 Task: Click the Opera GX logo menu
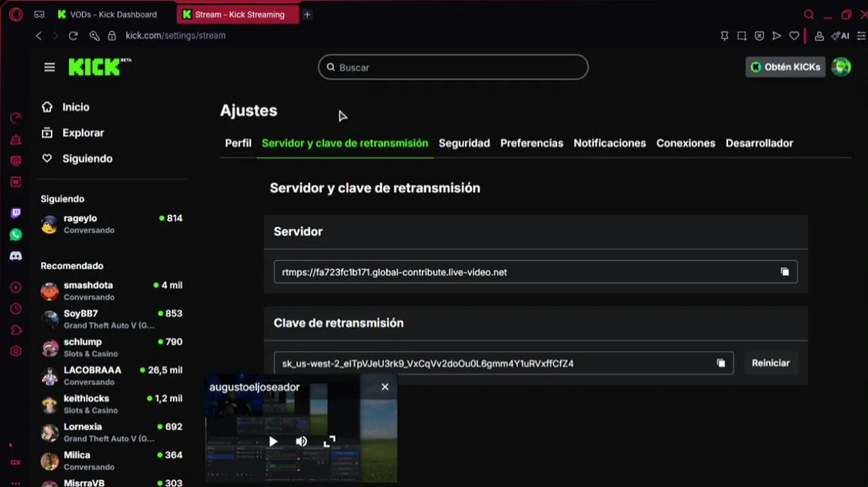coord(16,14)
